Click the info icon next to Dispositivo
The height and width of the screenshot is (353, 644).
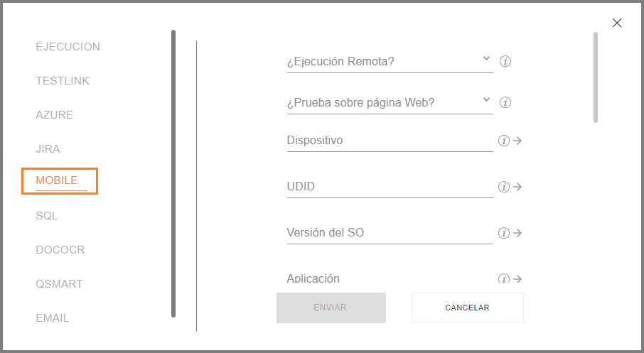504,141
